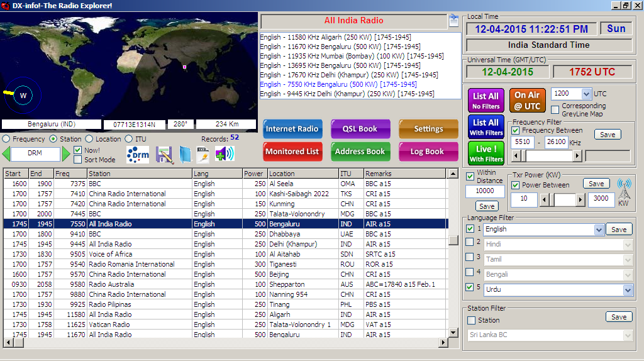The width and height of the screenshot is (644, 361).
Task: Click the green right arrow beside DRM
Action: (65, 153)
